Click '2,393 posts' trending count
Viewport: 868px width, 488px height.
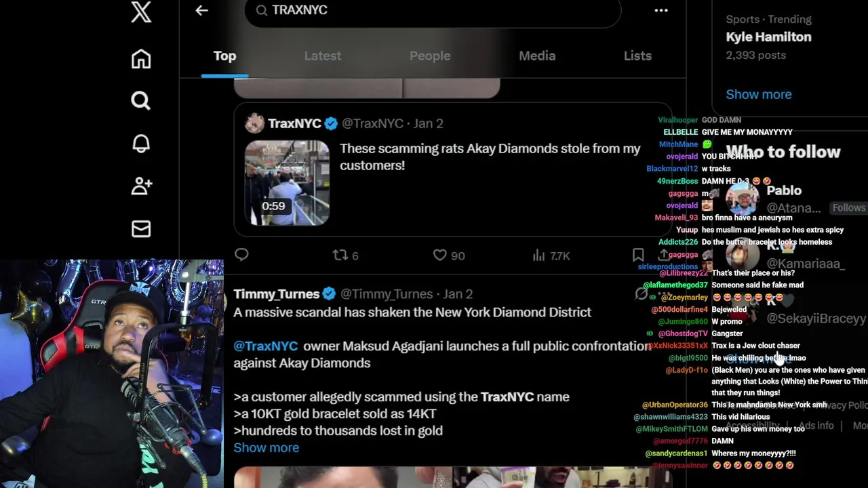(x=755, y=55)
